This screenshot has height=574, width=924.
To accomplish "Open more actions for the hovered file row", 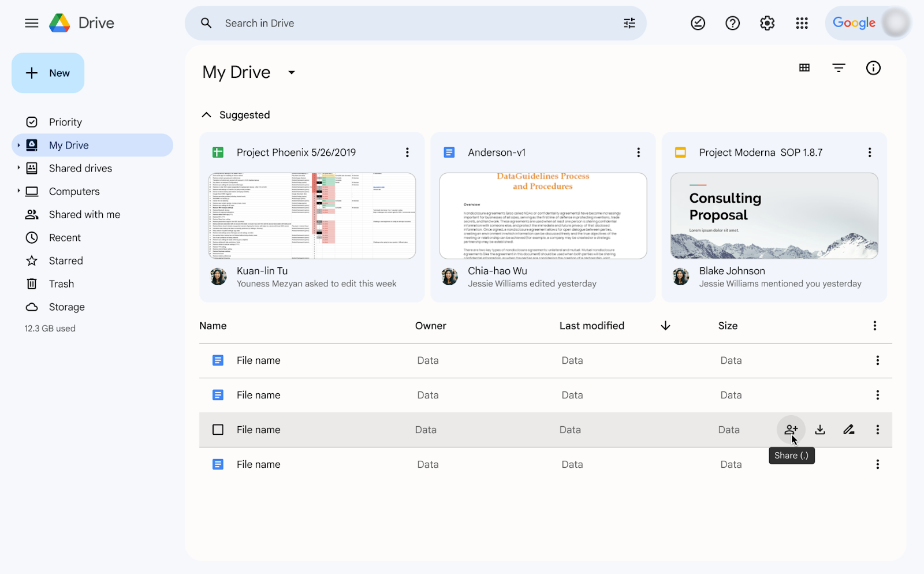I will [878, 430].
